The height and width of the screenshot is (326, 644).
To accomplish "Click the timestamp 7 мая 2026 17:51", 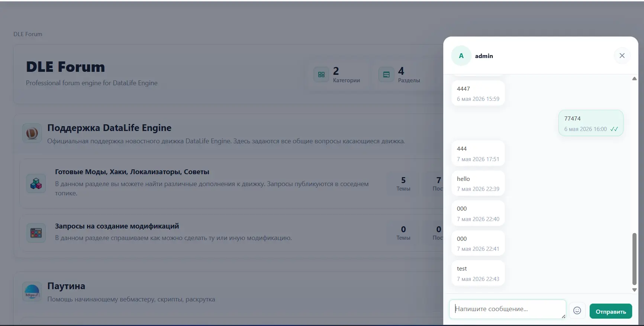I will 478,159.
